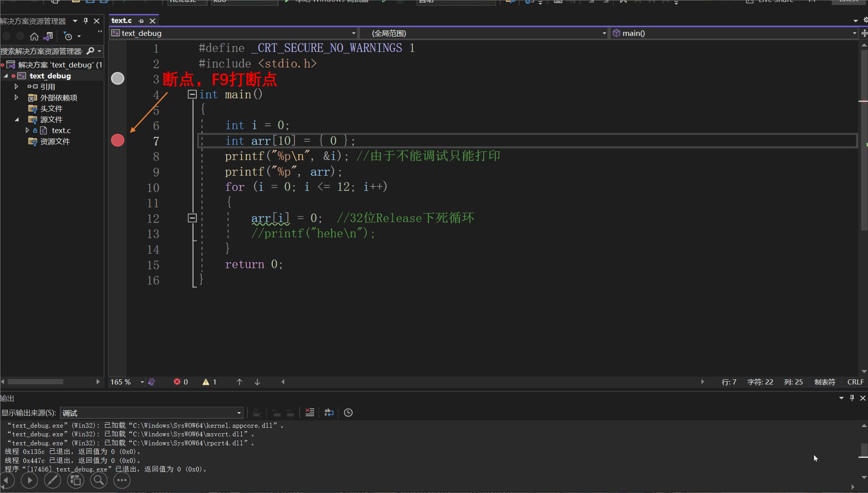Expand the 引用 references node
Image resolution: width=868 pixels, height=493 pixels.
tap(16, 87)
